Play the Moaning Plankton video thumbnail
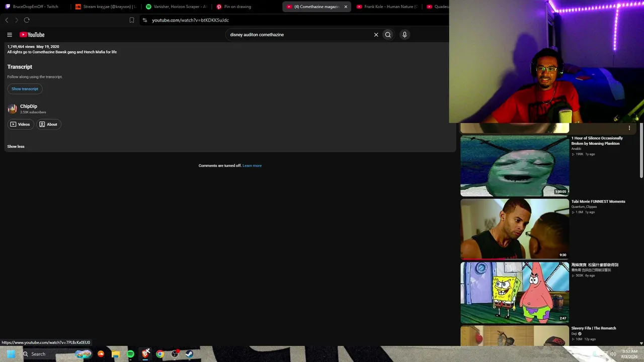 [515, 165]
